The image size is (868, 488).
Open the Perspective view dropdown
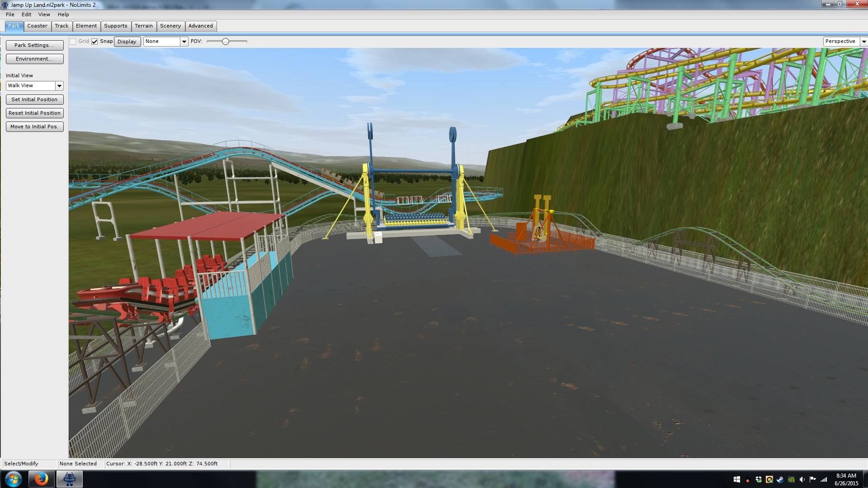point(863,42)
